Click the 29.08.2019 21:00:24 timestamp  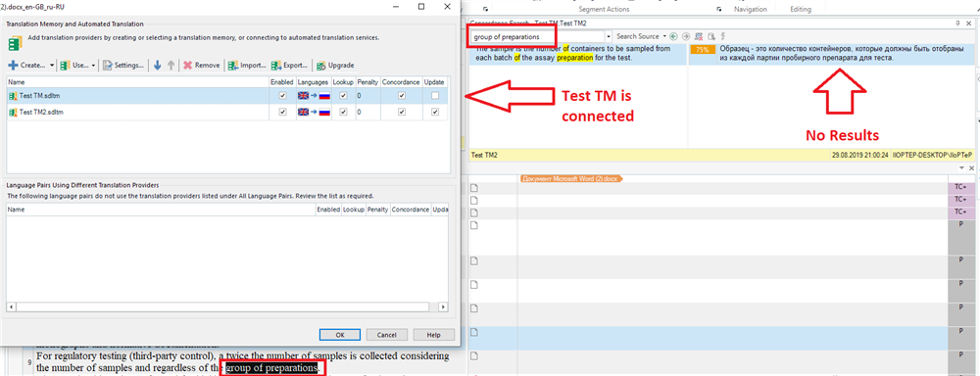(x=860, y=154)
